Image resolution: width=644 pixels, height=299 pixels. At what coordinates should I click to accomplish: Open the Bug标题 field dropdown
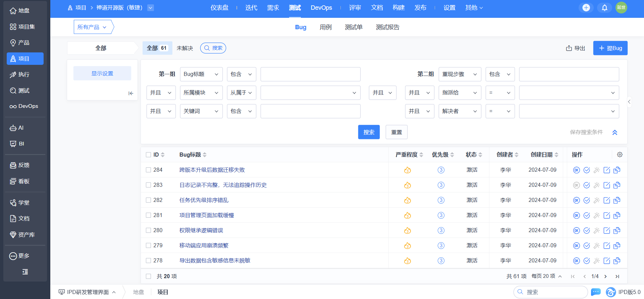point(201,74)
